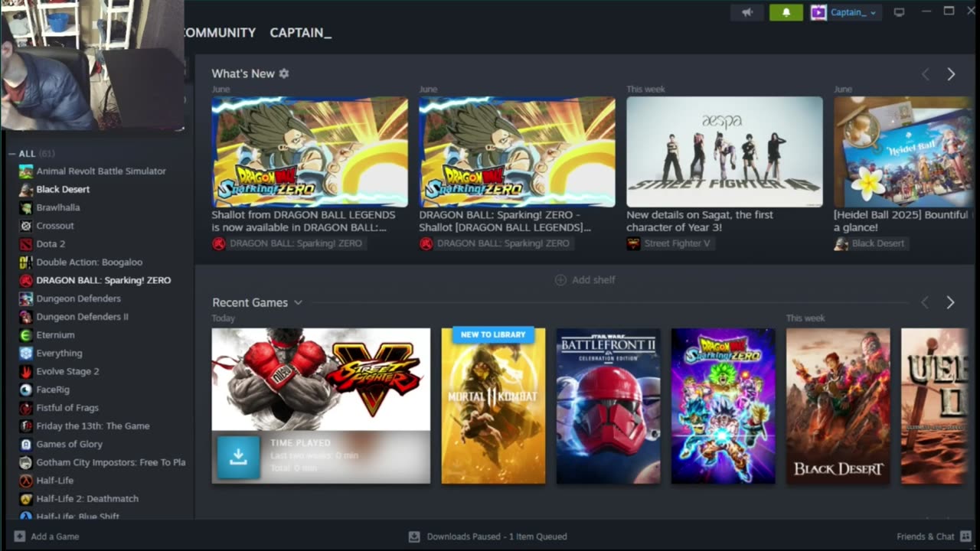The width and height of the screenshot is (980, 551).
Task: Open Downloads Paused status
Action: point(488,536)
